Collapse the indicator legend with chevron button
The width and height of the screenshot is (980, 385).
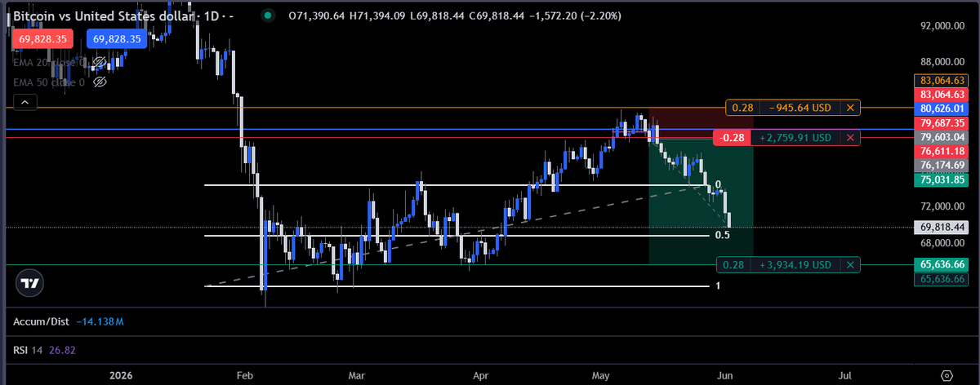(24, 102)
